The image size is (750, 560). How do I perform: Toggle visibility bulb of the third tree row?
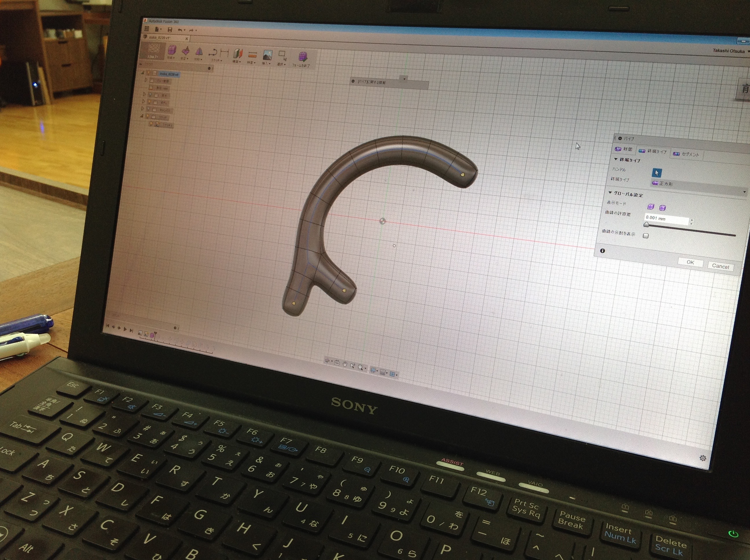(150, 95)
